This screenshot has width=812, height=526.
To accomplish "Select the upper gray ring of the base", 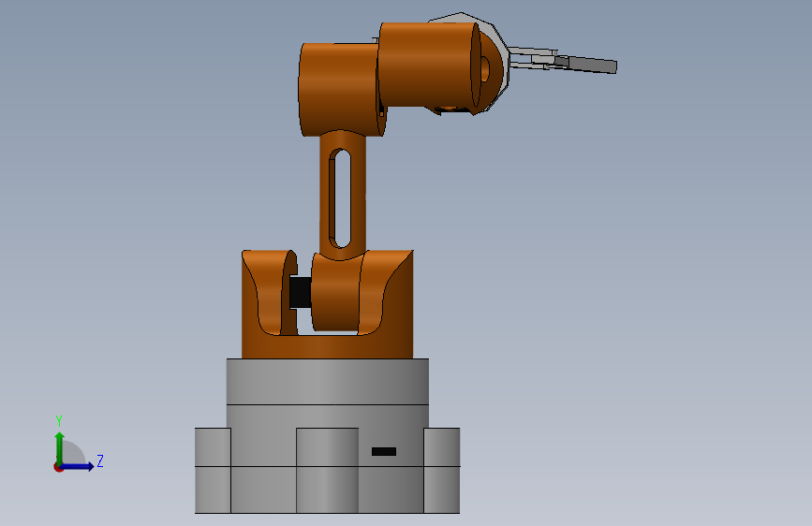I will click(x=327, y=382).
